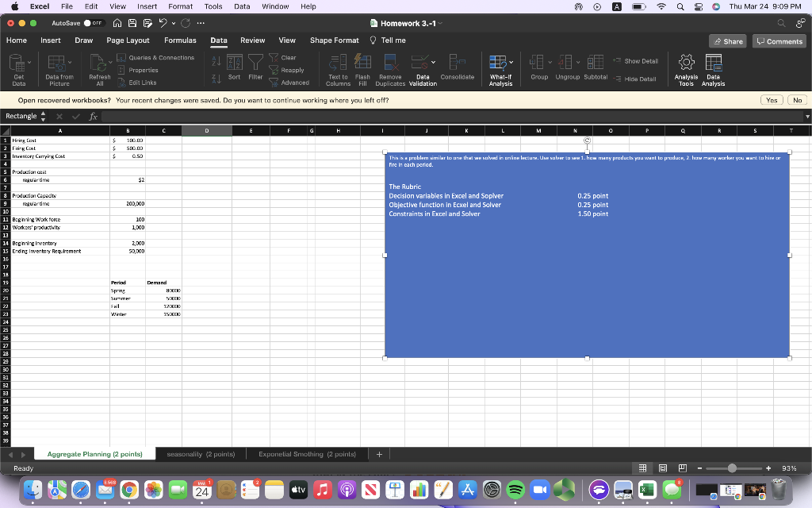Open the Name Box stepper
This screenshot has width=812, height=508.
click(x=43, y=116)
